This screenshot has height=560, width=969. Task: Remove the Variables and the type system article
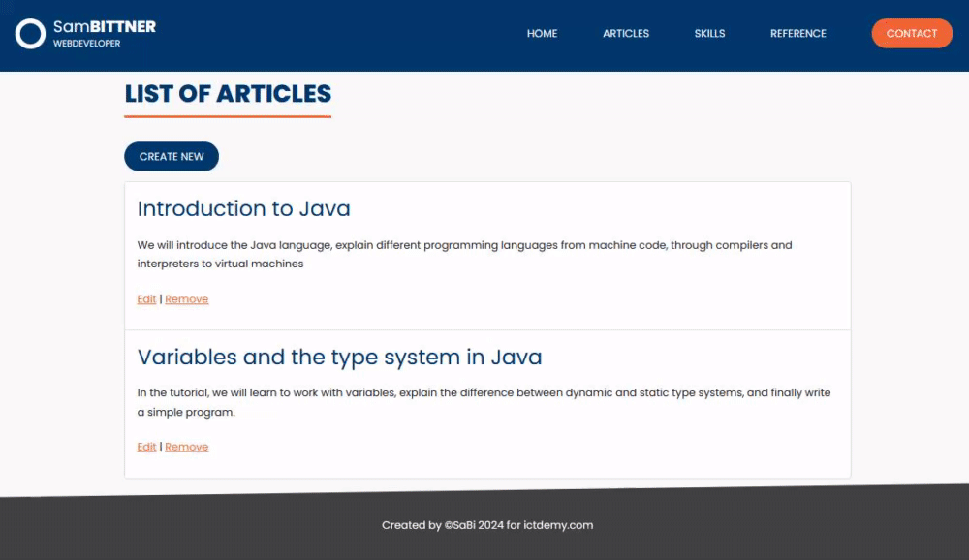pos(186,447)
